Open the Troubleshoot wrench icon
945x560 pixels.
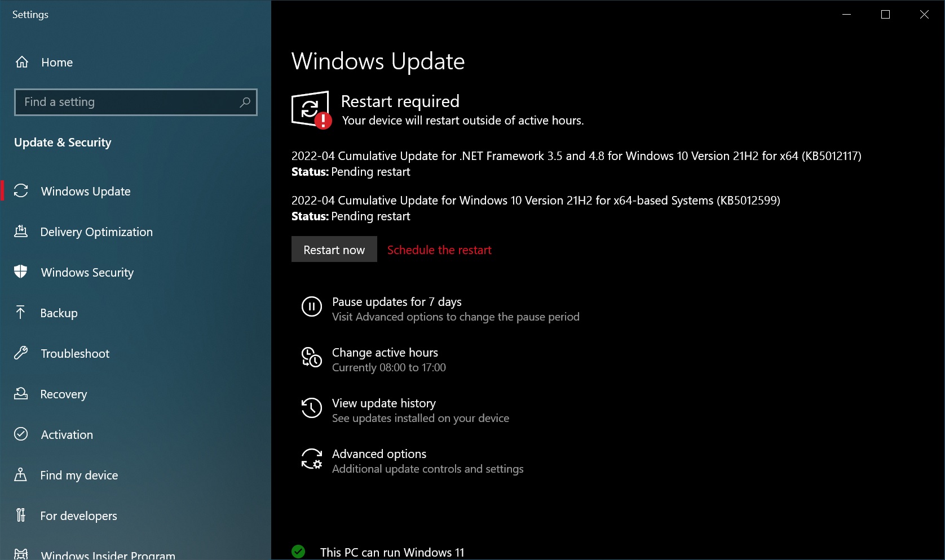(x=21, y=353)
